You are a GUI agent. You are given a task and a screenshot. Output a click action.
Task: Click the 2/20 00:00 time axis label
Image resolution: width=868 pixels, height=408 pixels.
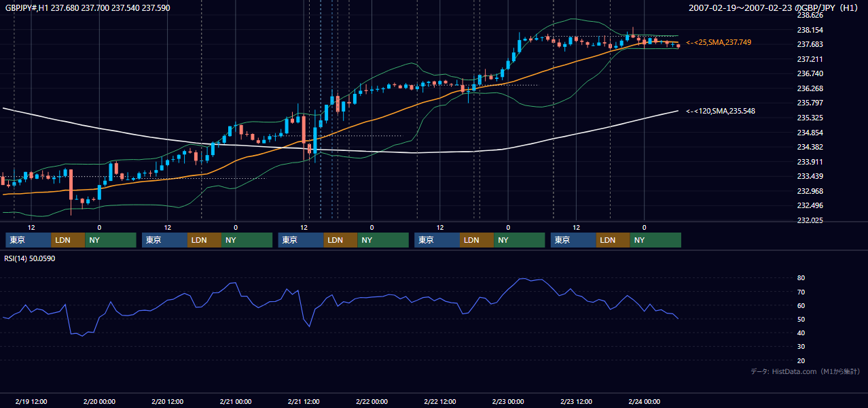coord(99,401)
